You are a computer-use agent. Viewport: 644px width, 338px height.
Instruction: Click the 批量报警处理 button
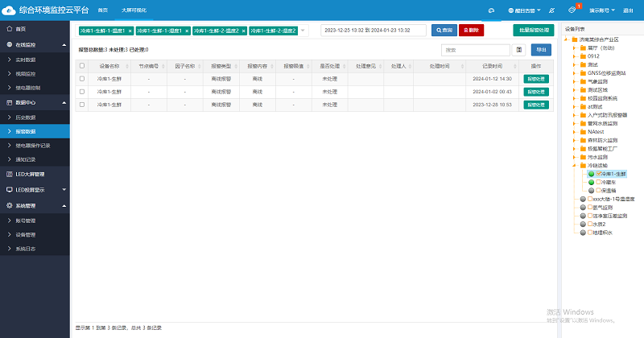click(x=533, y=30)
